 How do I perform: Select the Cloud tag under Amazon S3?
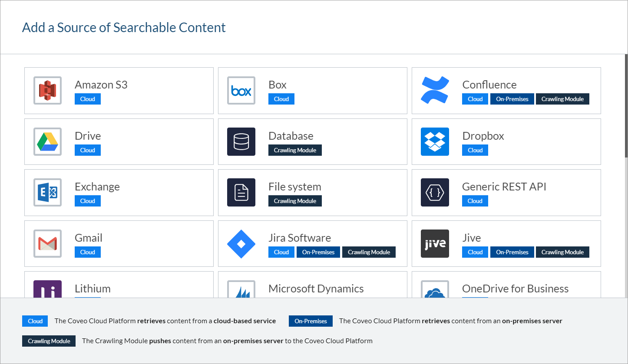click(x=88, y=99)
